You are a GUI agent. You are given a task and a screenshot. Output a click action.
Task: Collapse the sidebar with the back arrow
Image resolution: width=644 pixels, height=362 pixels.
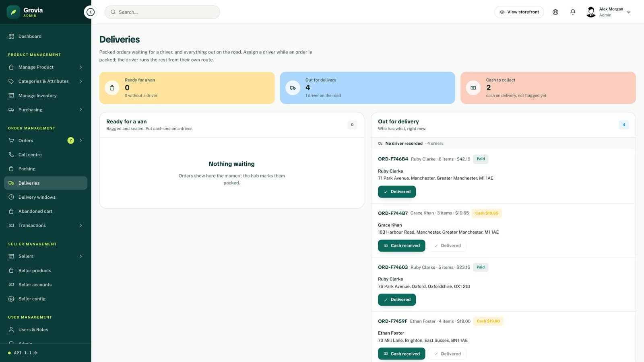point(91,12)
